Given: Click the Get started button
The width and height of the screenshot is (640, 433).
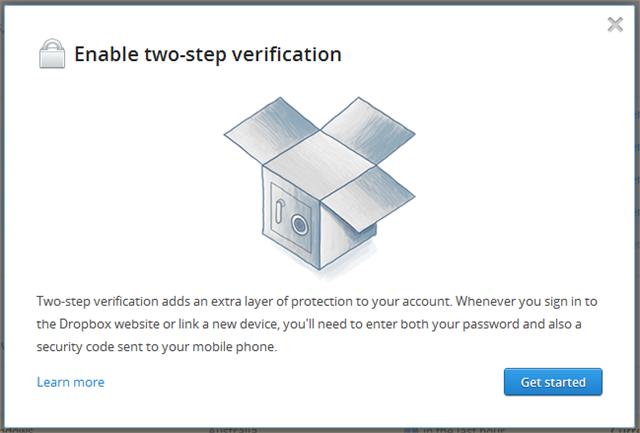Looking at the screenshot, I should [x=553, y=382].
